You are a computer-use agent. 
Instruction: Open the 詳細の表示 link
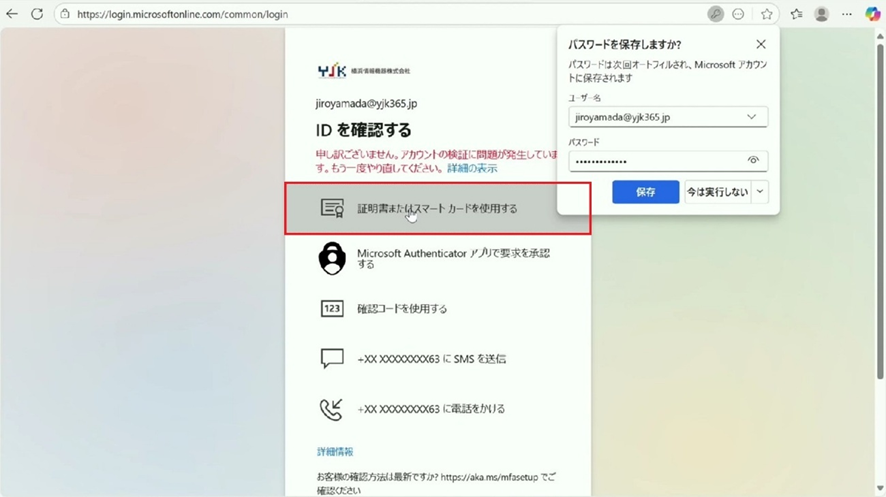472,168
